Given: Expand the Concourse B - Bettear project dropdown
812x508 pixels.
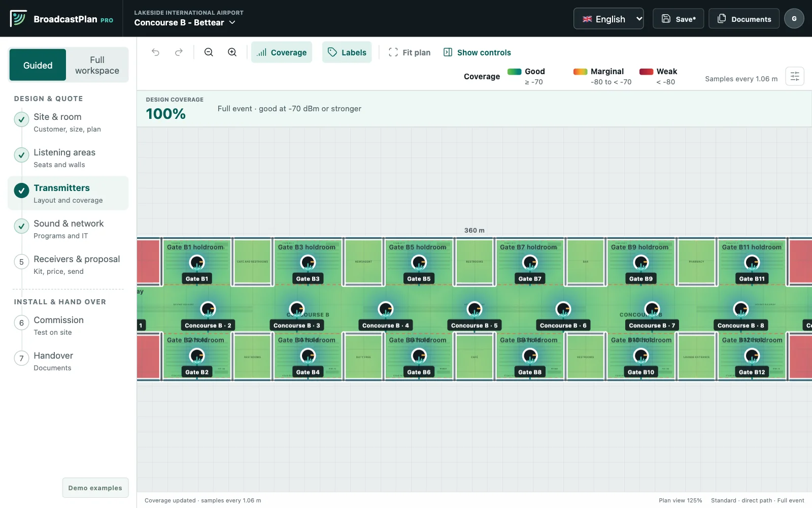Looking at the screenshot, I should pos(185,22).
